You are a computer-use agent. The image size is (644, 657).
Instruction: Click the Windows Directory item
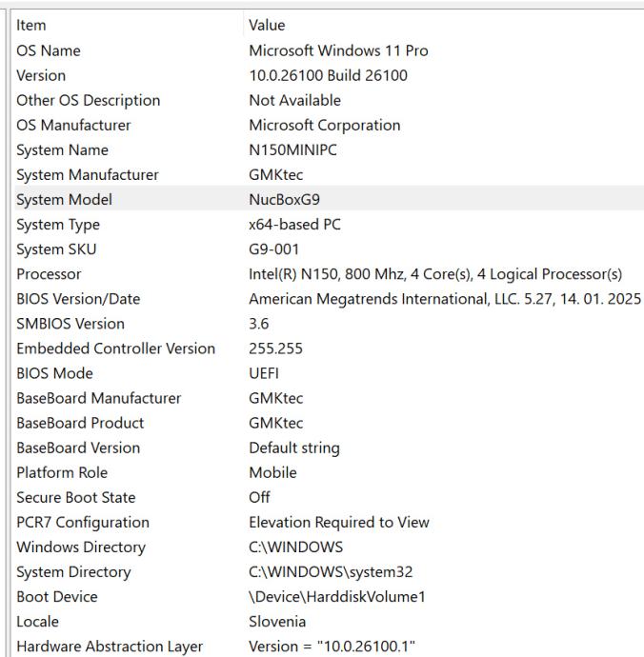point(81,547)
